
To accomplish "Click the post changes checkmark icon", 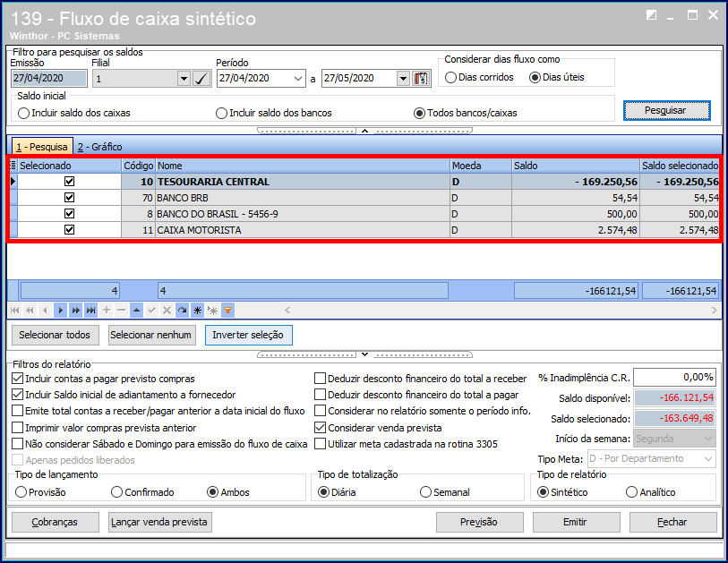I will 152,310.
